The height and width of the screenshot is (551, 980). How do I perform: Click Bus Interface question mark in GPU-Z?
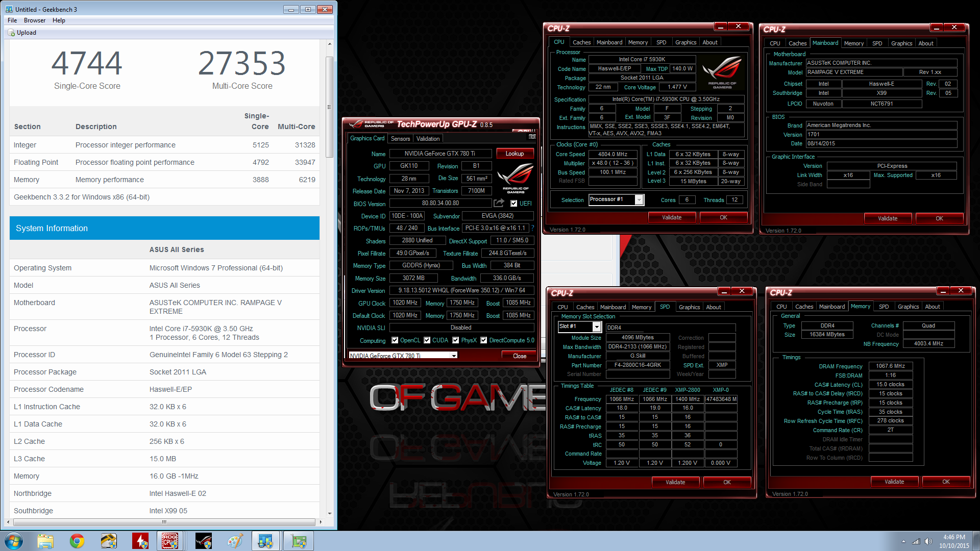click(x=533, y=228)
